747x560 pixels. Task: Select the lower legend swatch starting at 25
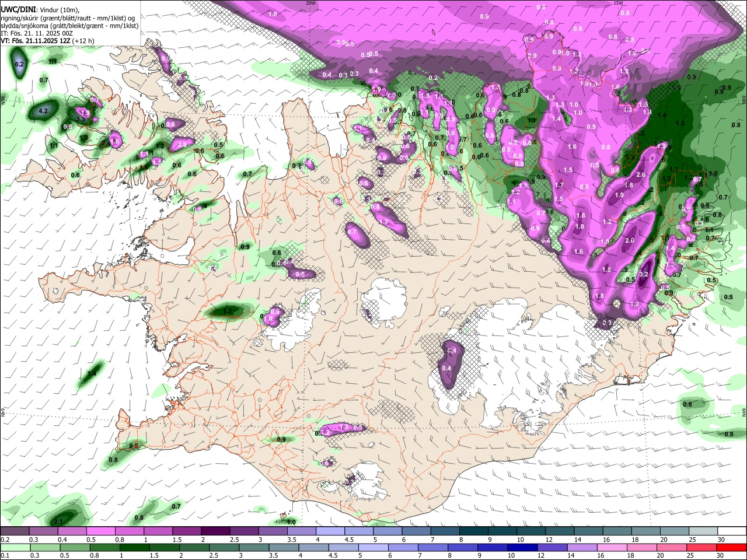click(x=702, y=548)
